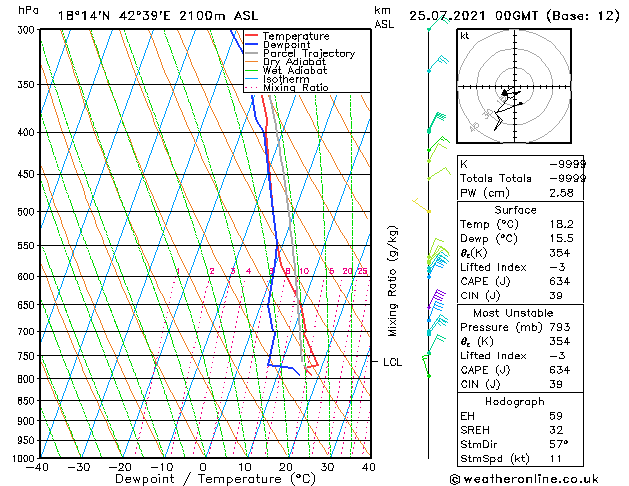
Task: Click the weatheronline.co.uk copyright link
Action: tap(524, 479)
